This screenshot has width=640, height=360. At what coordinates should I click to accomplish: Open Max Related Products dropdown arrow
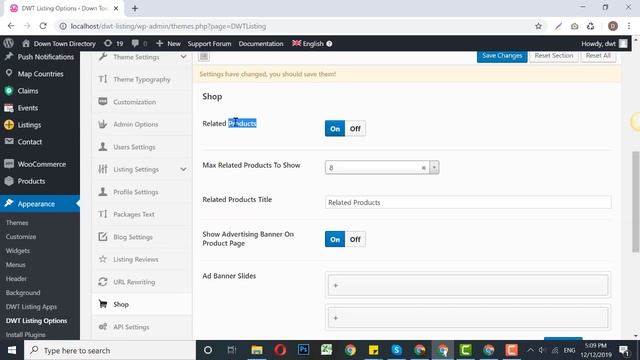[x=434, y=167]
